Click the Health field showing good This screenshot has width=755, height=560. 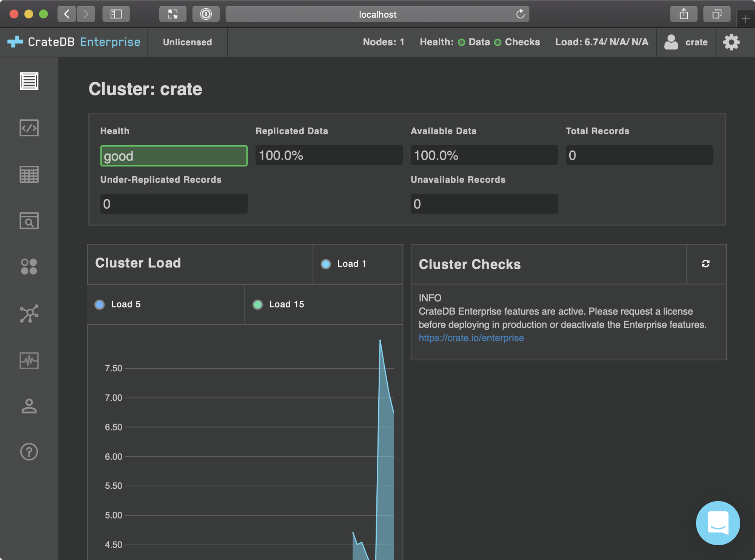pyautogui.click(x=174, y=156)
